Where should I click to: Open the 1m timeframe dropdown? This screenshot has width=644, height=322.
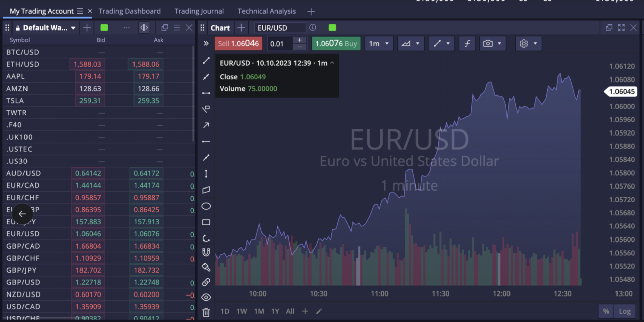[x=379, y=43]
